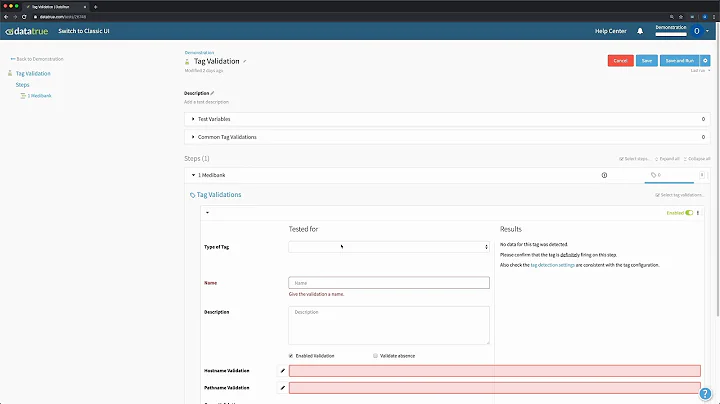Screen dimensions: 720x404
Task: Open run settings gear button
Action: (x=705, y=61)
